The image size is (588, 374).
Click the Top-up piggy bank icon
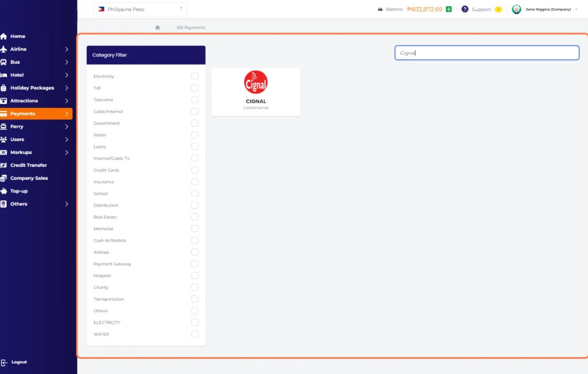(x=4, y=191)
